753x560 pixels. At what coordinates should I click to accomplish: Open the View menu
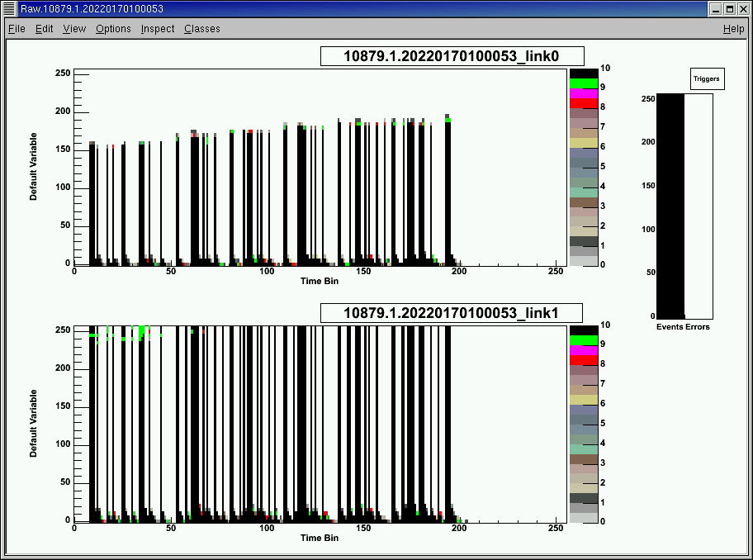pyautogui.click(x=73, y=28)
